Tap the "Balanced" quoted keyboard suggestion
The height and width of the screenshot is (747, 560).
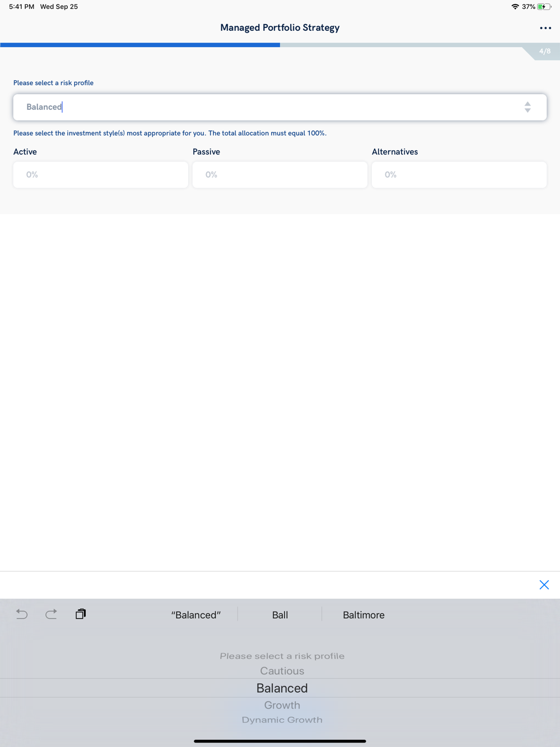(x=196, y=615)
